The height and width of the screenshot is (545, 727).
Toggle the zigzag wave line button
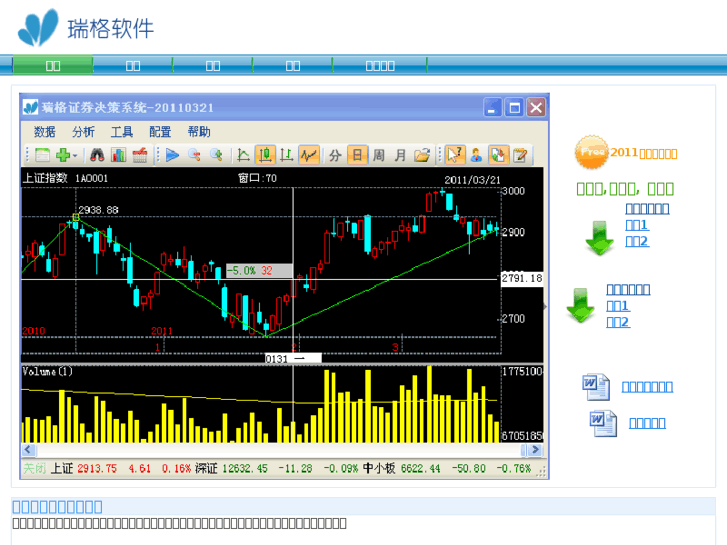(x=309, y=155)
